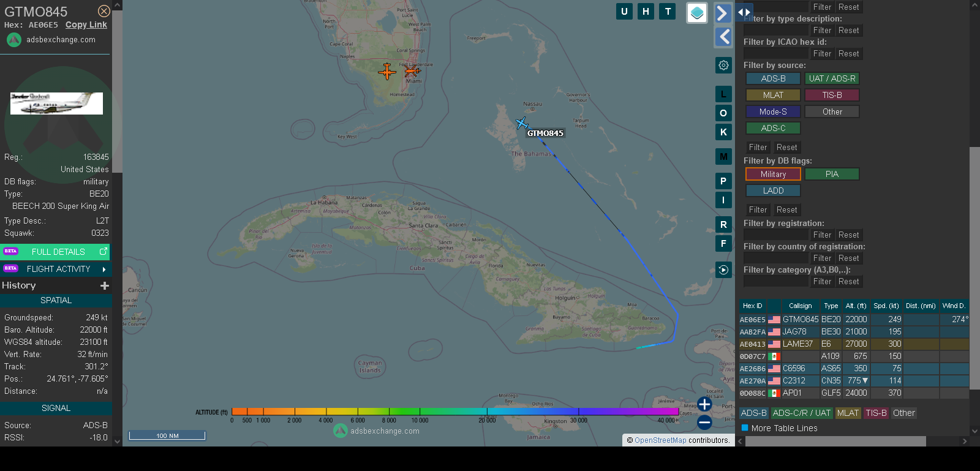Click the H map toggle button
Screen dimensions: 980x471
[x=646, y=11]
